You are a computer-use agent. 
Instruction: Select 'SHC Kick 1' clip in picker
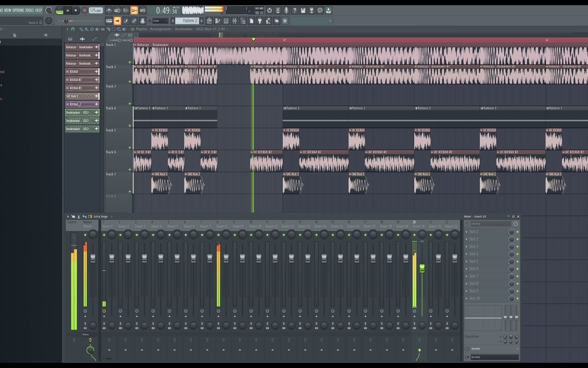(x=82, y=96)
